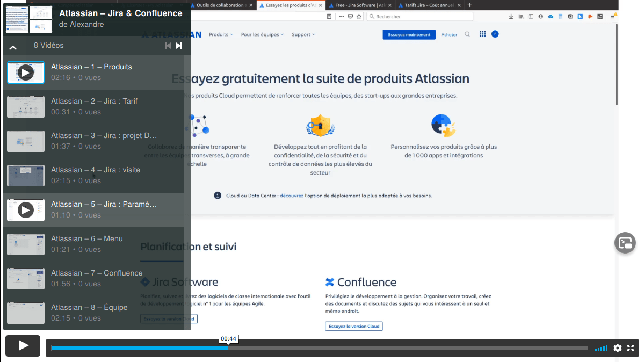Select Atlassian – 2 – Jira : Tarif video

point(93,107)
